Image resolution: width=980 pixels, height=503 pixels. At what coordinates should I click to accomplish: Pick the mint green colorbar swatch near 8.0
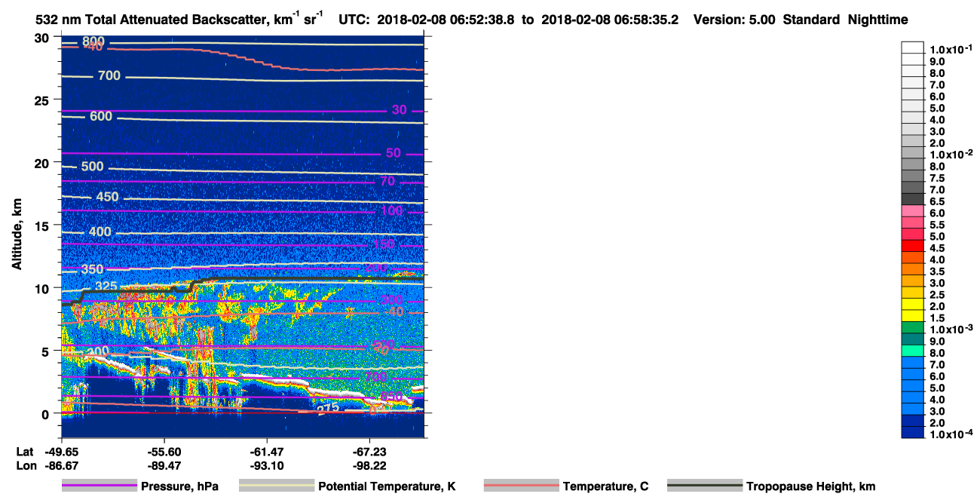[913, 352]
